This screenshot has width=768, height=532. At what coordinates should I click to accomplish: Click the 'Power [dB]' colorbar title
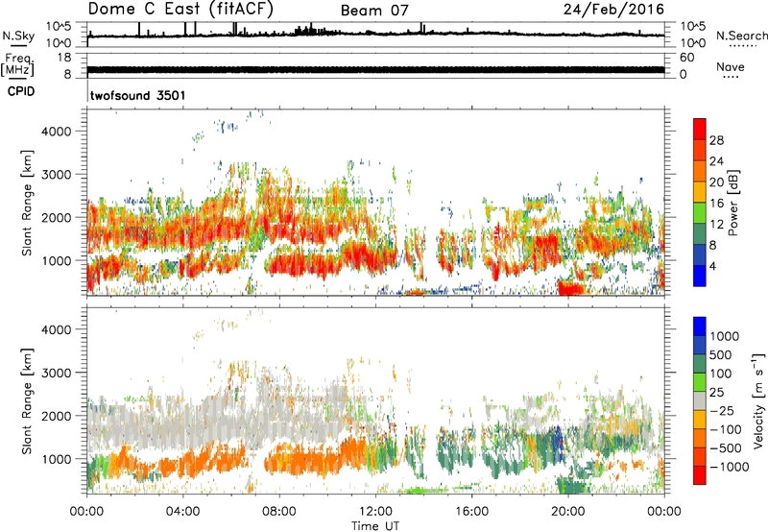tap(732, 203)
